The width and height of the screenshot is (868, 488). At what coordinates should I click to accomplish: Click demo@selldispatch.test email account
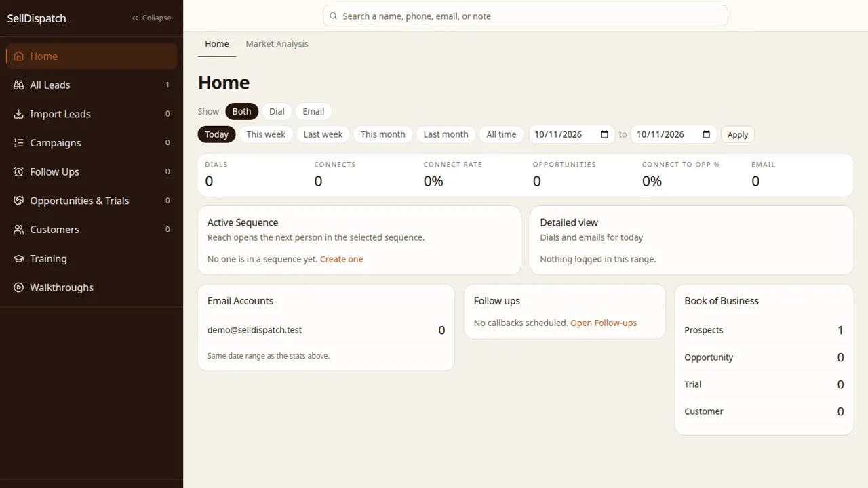(254, 330)
